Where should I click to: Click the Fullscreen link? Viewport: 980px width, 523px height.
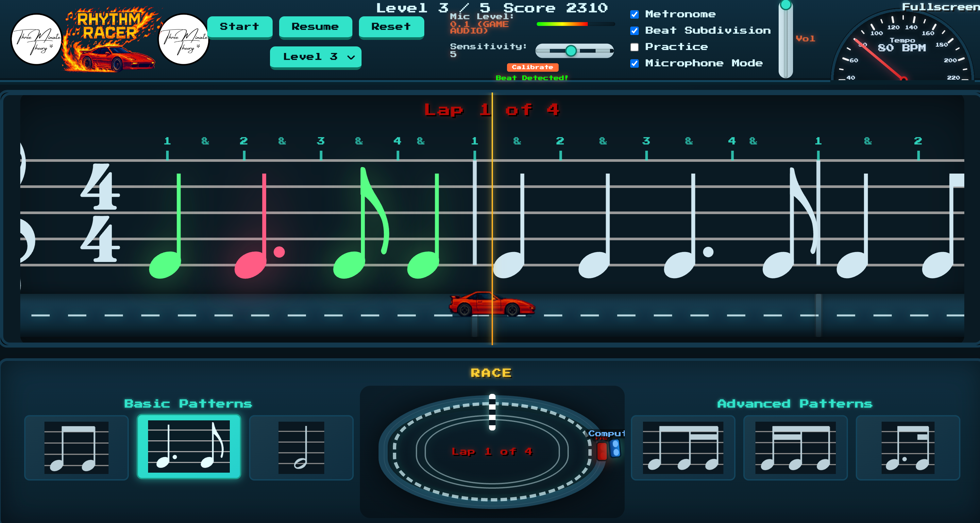coord(940,7)
